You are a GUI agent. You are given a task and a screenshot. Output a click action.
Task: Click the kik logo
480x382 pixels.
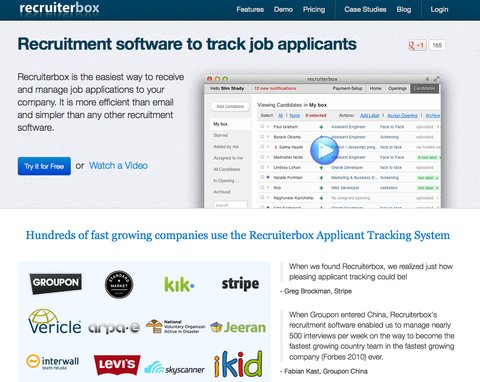[179, 284]
